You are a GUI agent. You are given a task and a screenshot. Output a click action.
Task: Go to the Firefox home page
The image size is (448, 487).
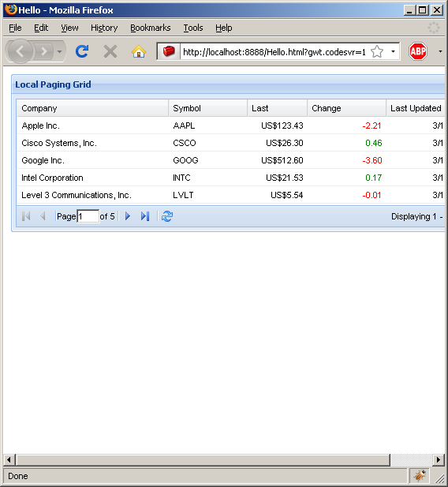pyautogui.click(x=139, y=51)
